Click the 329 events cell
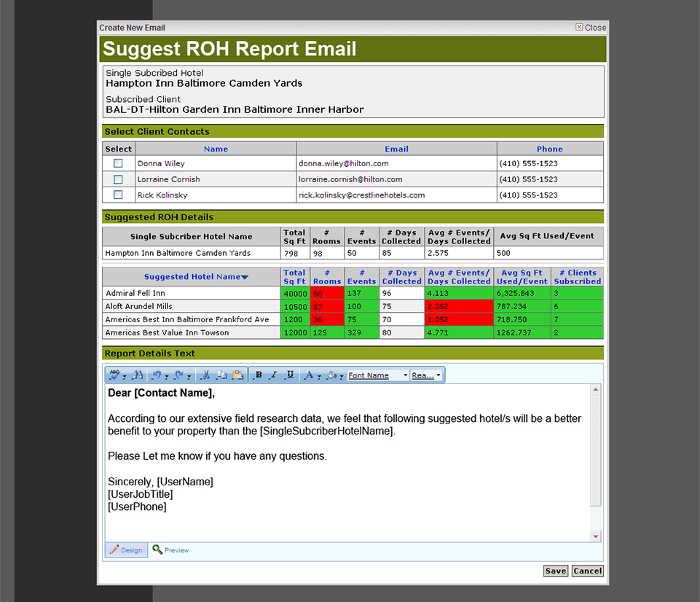Image resolution: width=700 pixels, height=602 pixels. click(x=361, y=333)
